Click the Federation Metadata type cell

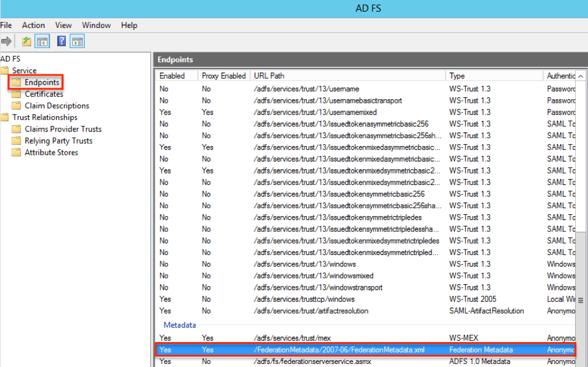(481, 350)
